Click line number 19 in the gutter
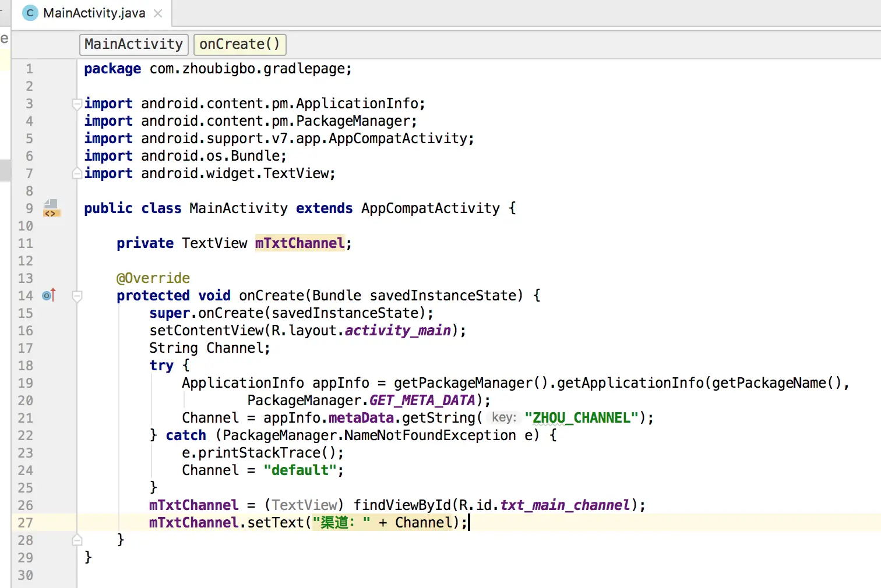 click(x=25, y=383)
